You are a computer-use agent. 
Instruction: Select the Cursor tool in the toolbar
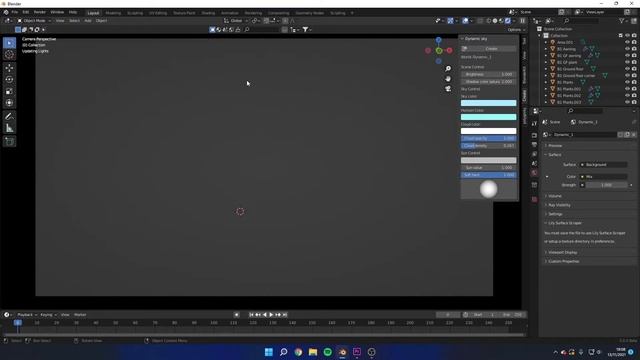click(x=9, y=54)
